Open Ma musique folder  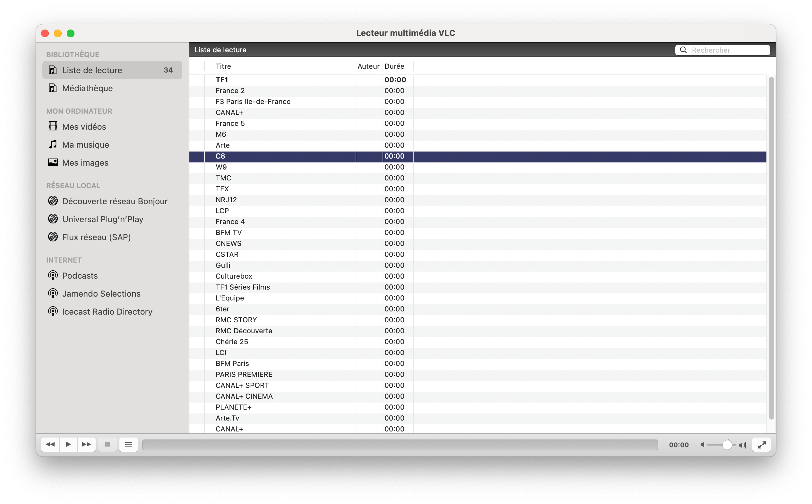coord(112,145)
